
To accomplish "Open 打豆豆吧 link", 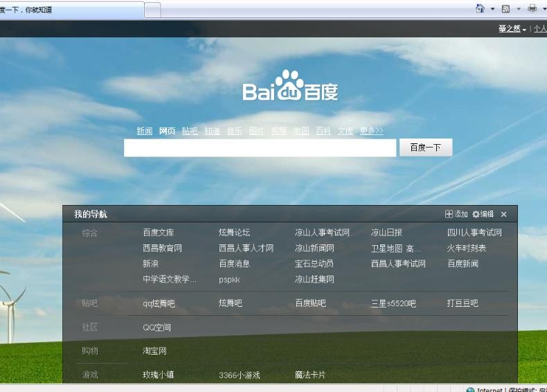I will (x=463, y=303).
